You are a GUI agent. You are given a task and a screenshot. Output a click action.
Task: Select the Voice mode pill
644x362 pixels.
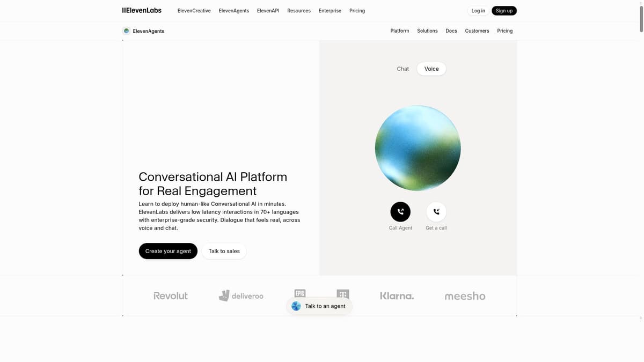click(431, 69)
